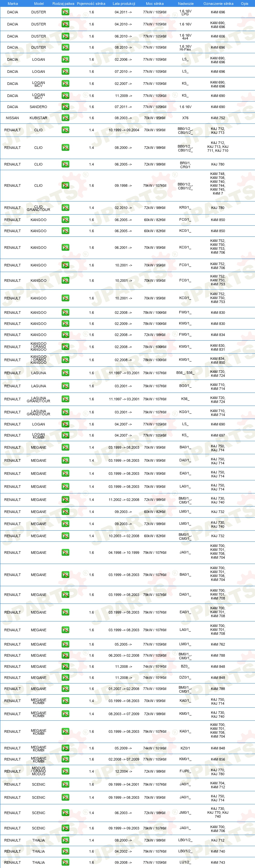Click fuel icon in Scenic JM0/1_ row
This screenshot has width=255, height=868.
point(65,813)
